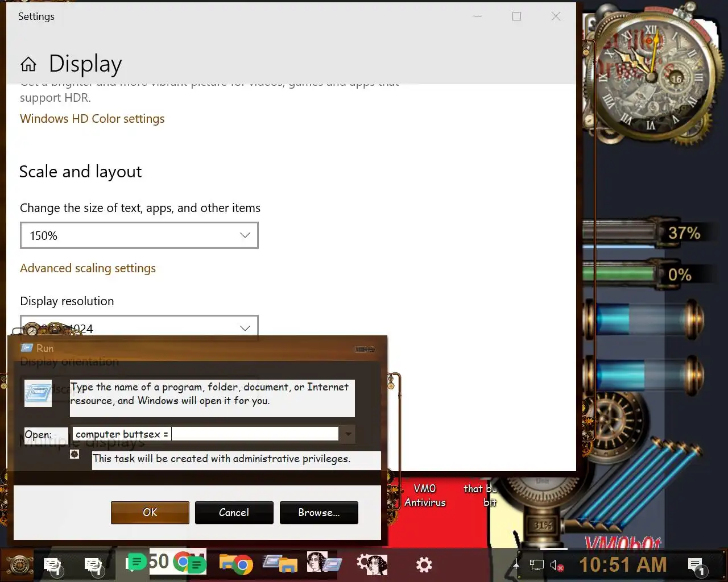
Task: Click the Scale and layout heading
Action: tap(80, 172)
